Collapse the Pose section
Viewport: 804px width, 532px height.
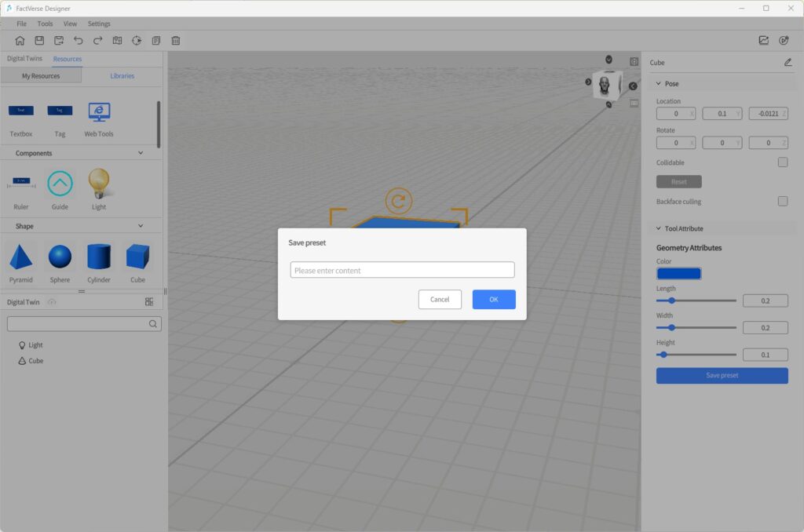tap(659, 84)
